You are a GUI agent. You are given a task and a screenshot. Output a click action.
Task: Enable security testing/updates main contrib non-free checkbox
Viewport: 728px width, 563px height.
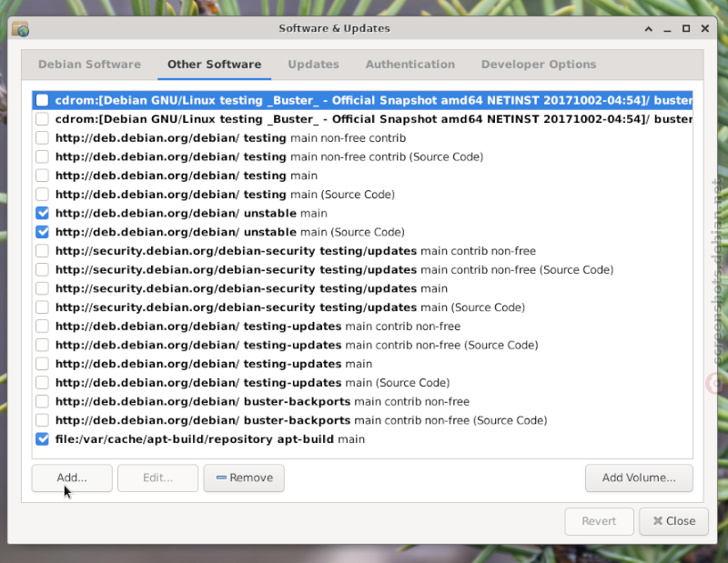click(42, 251)
